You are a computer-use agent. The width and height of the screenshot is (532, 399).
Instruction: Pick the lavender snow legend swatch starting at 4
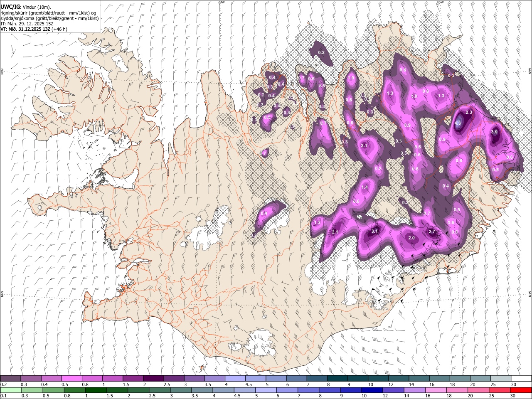234,378
